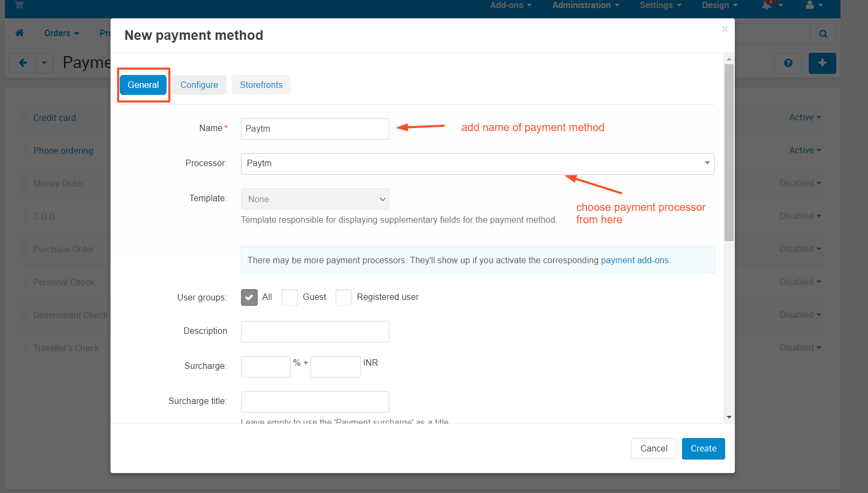
Task: Click the search input box in header
Action: pyautogui.click(x=773, y=34)
